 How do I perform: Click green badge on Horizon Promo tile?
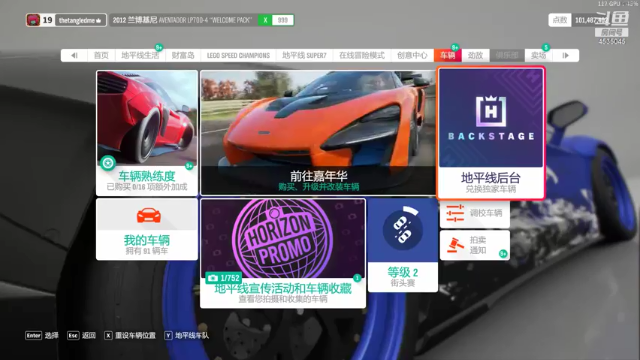pyautogui.click(x=357, y=278)
